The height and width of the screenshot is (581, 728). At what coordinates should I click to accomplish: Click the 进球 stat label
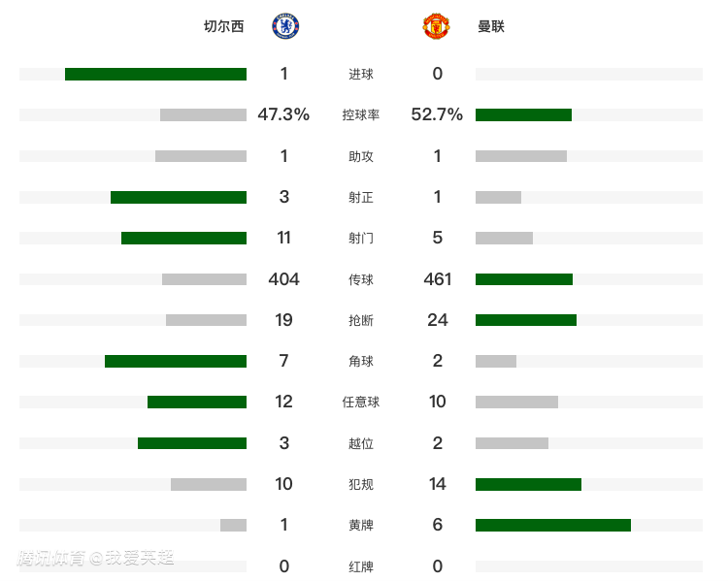coord(361,75)
